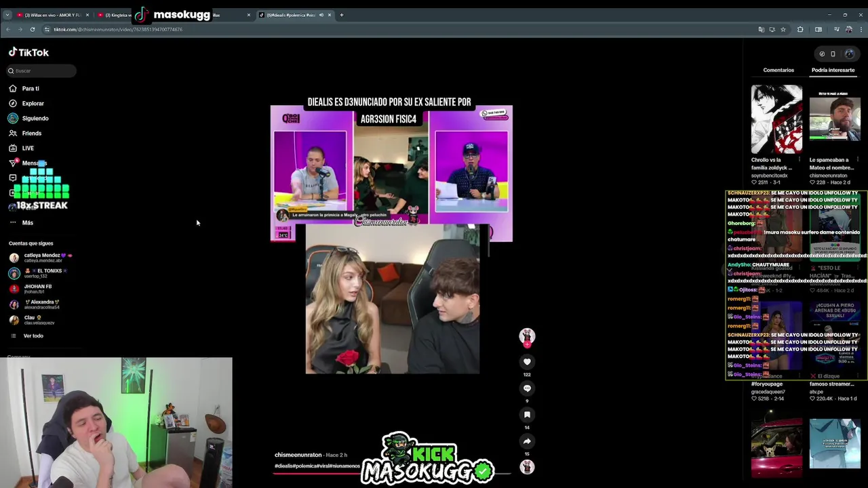
Task: Open Le spameaban a Mateo video thumbnail
Action: pyautogui.click(x=835, y=119)
